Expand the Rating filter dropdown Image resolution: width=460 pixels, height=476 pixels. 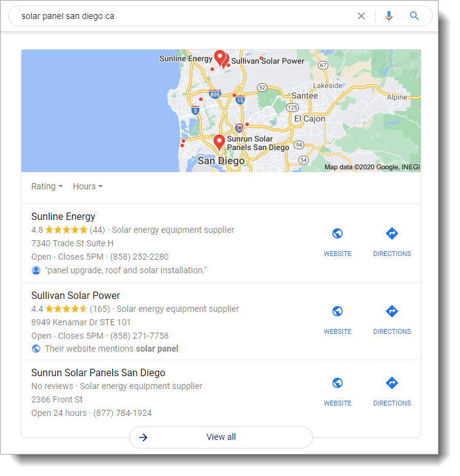(47, 186)
